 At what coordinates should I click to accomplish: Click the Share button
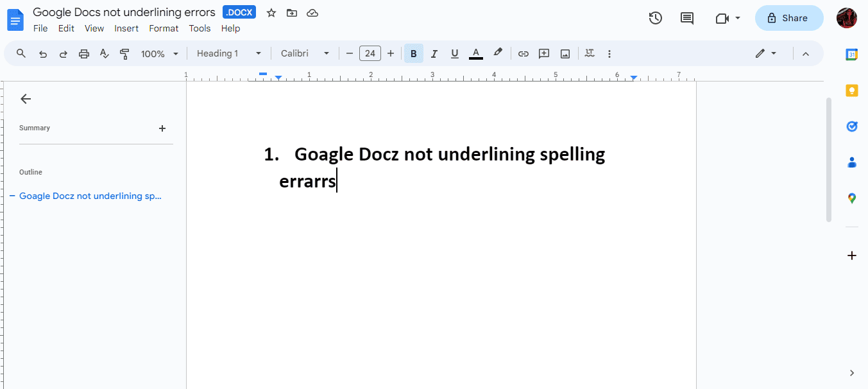tap(788, 18)
